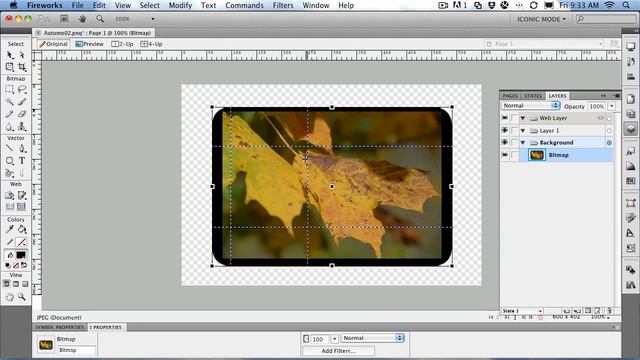640x360 pixels.
Task: Collapse the Layer 1 disclosure triangle
Action: pyautogui.click(x=523, y=131)
